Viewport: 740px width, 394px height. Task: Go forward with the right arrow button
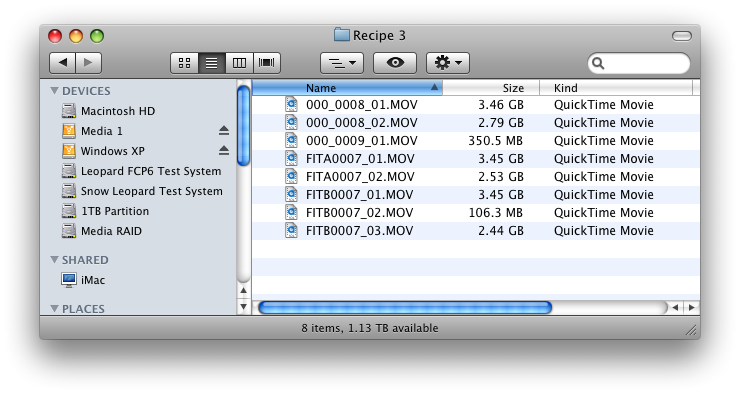coord(88,63)
